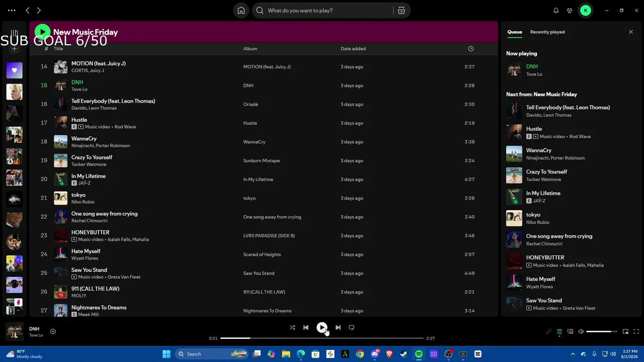Click the play button in player bar

(x=321, y=327)
